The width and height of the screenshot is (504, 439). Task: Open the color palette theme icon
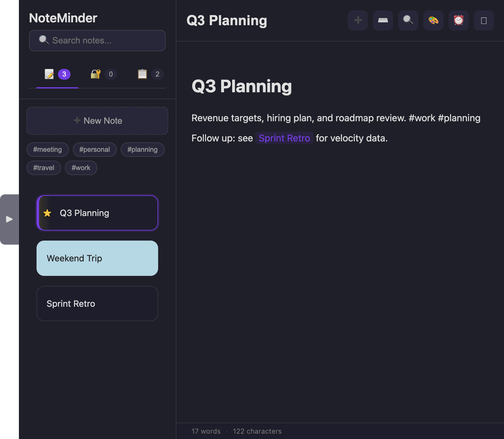(433, 20)
